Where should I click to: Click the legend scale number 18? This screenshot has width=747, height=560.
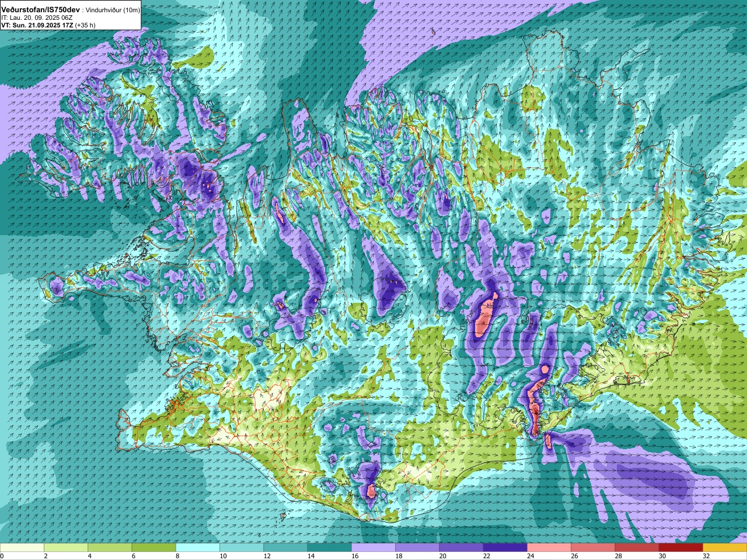[399, 556]
